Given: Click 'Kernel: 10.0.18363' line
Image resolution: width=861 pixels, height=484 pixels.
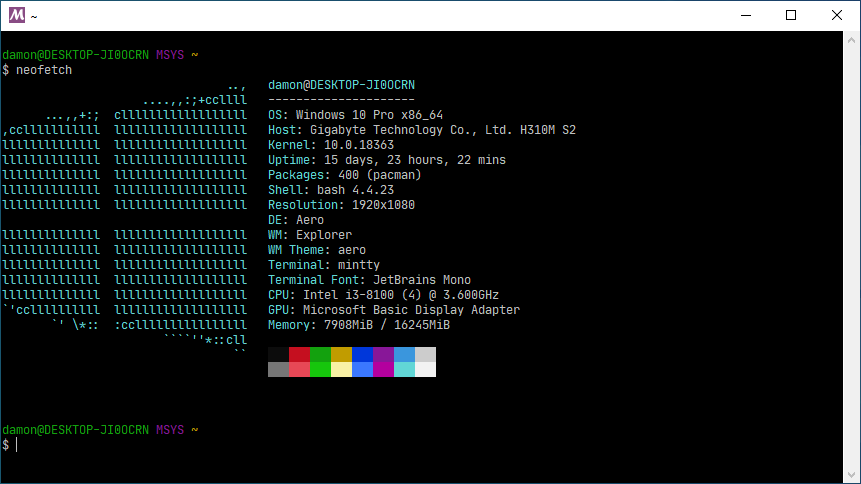Looking at the screenshot, I should tap(331, 145).
